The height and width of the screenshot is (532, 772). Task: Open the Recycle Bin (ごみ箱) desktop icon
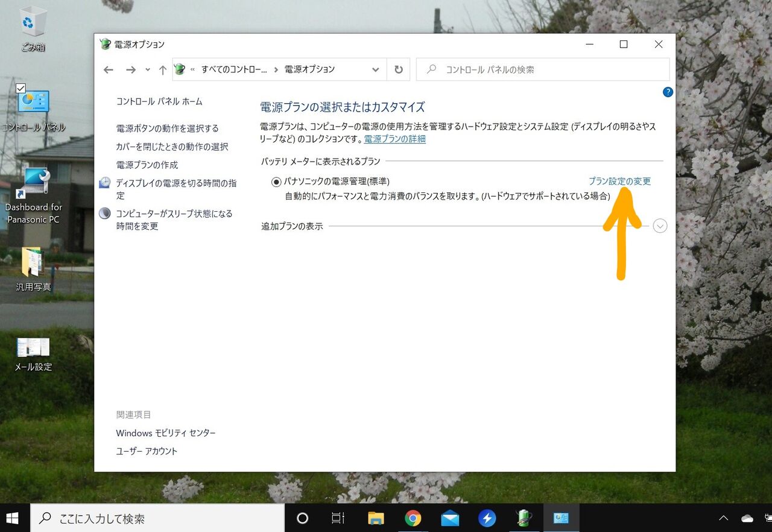tap(33, 29)
